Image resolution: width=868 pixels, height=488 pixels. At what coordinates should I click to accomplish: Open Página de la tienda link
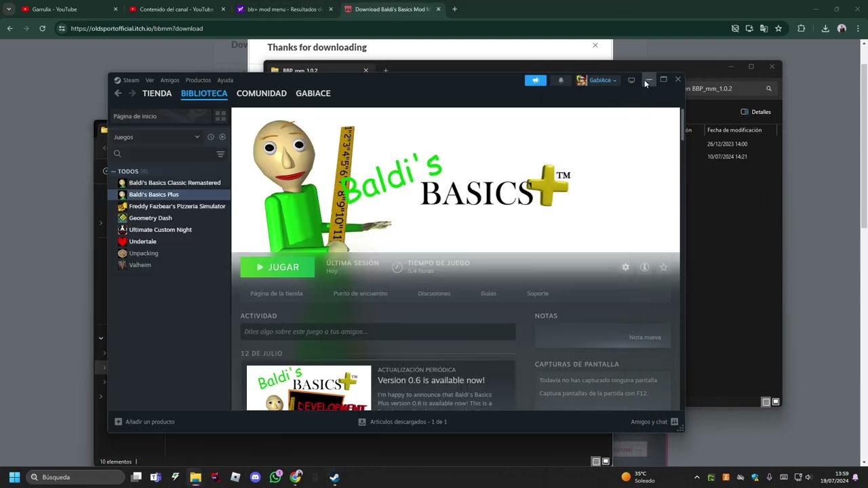[x=276, y=293]
